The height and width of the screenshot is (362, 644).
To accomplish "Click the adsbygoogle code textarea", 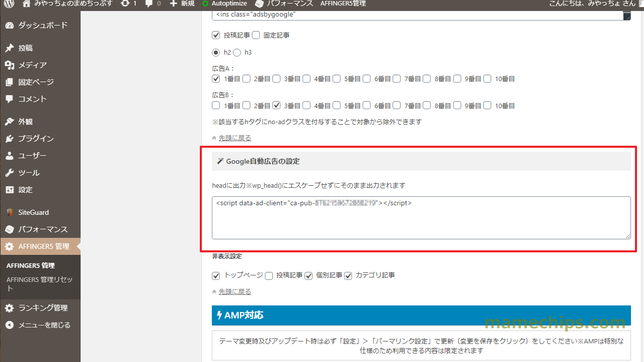I will click(x=421, y=16).
